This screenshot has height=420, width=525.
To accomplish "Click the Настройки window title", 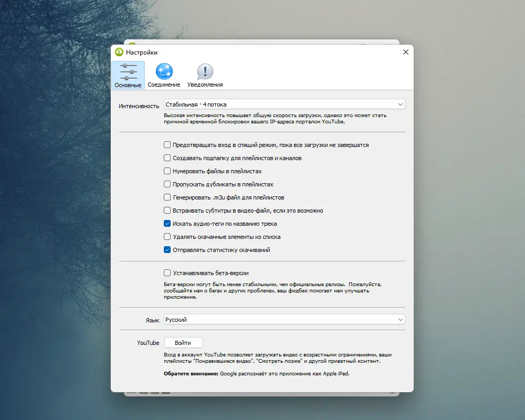I will tap(142, 52).
